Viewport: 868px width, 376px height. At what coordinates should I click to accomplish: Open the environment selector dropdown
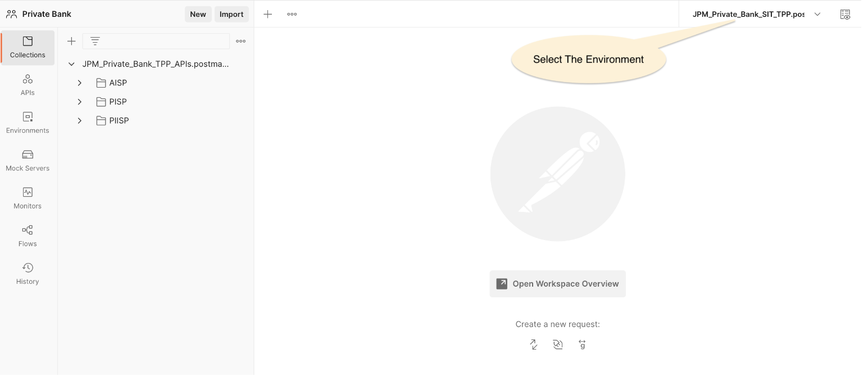[x=755, y=14]
